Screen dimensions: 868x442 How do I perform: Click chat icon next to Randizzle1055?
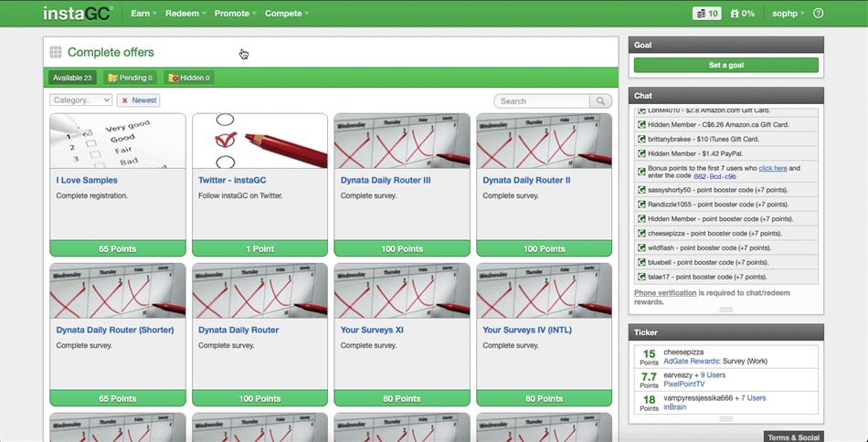coord(641,205)
